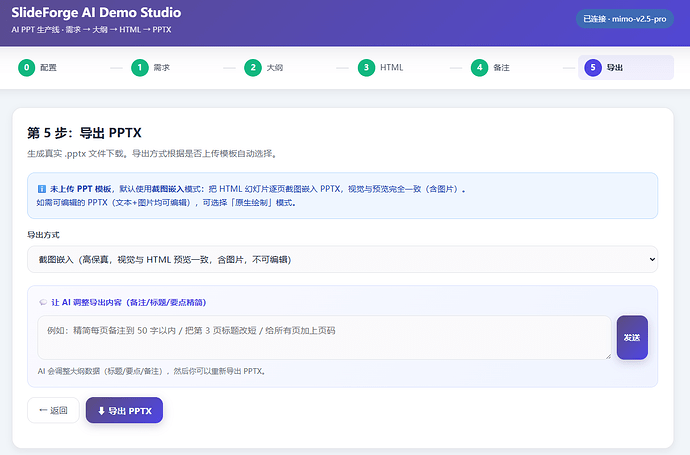Image resolution: width=690 pixels, height=455 pixels.
Task: Open the export method dropdown
Action: point(342,259)
